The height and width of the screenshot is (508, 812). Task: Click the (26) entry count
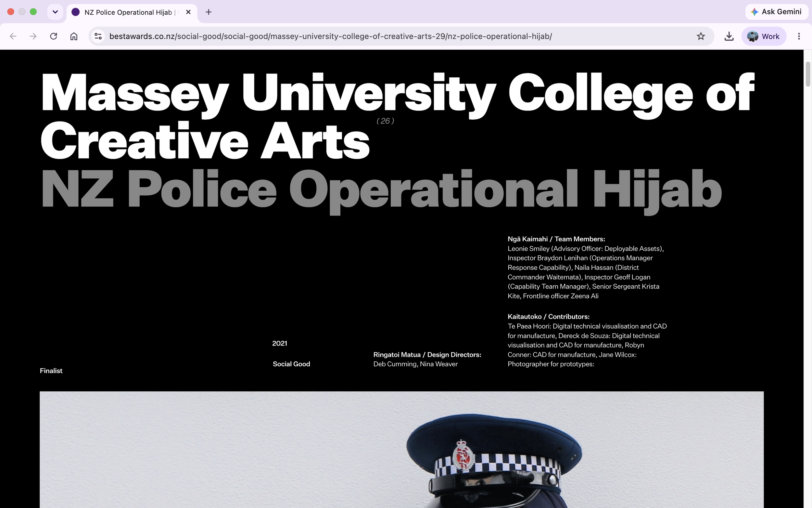(385, 121)
